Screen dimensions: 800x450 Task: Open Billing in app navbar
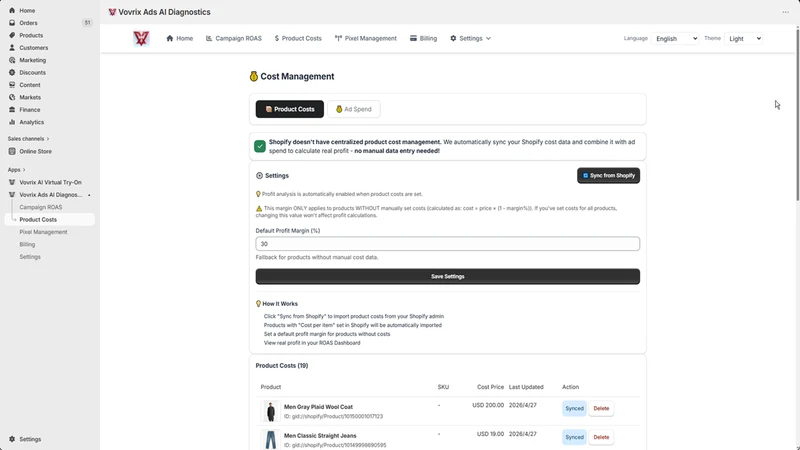click(423, 38)
